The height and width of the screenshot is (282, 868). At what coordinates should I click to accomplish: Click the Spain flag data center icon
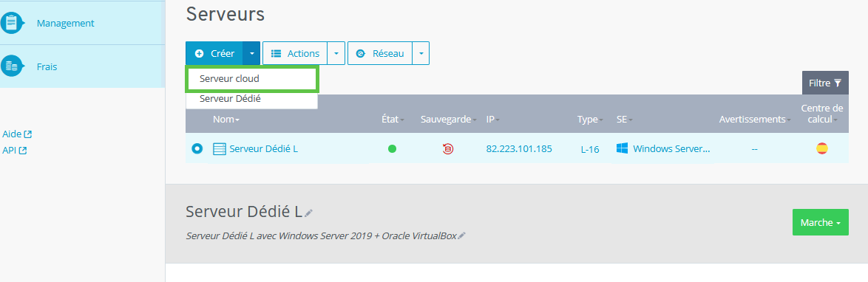click(x=822, y=148)
